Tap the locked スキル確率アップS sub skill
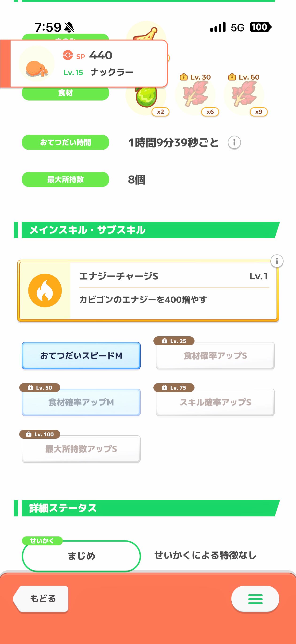Viewport: 296px width, 644px height. pos(215,402)
